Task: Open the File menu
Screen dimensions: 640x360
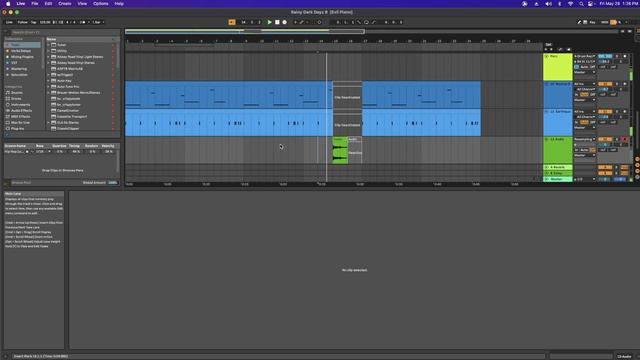Action: pyautogui.click(x=35, y=4)
